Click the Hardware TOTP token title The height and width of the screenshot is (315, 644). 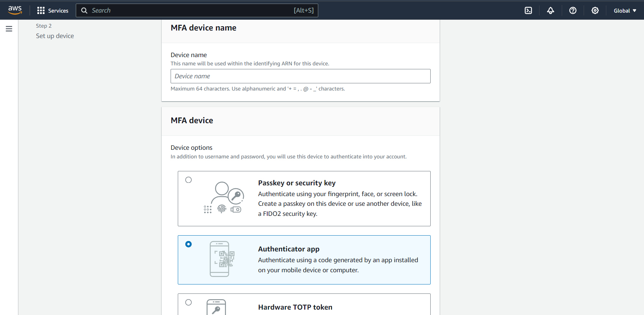295,307
